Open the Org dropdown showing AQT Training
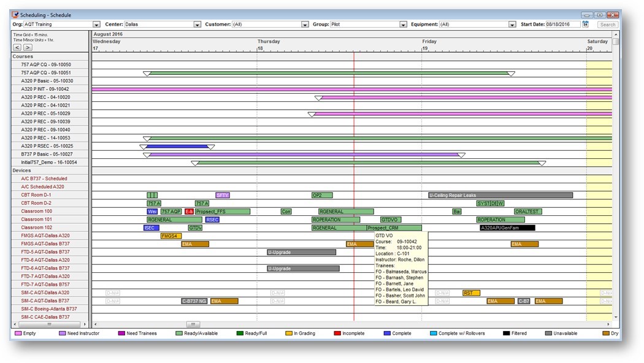Image resolution: width=644 pixels, height=363 pixels. coord(95,24)
